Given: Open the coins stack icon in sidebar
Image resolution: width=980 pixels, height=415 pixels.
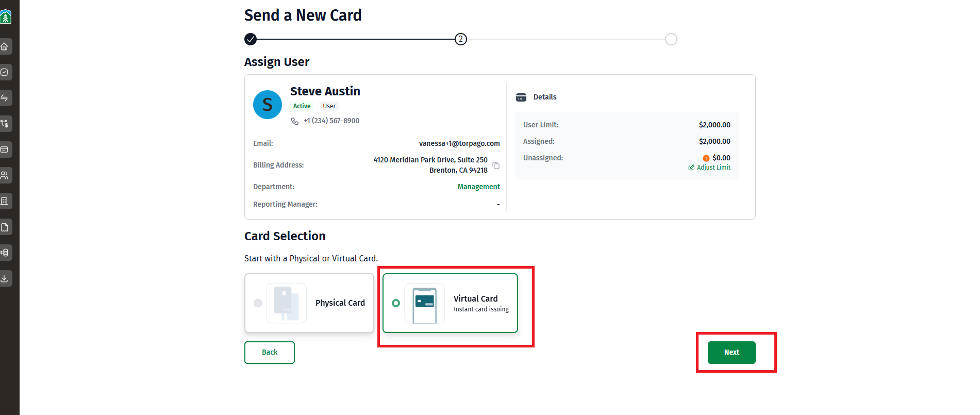Looking at the screenshot, I should pos(5,253).
